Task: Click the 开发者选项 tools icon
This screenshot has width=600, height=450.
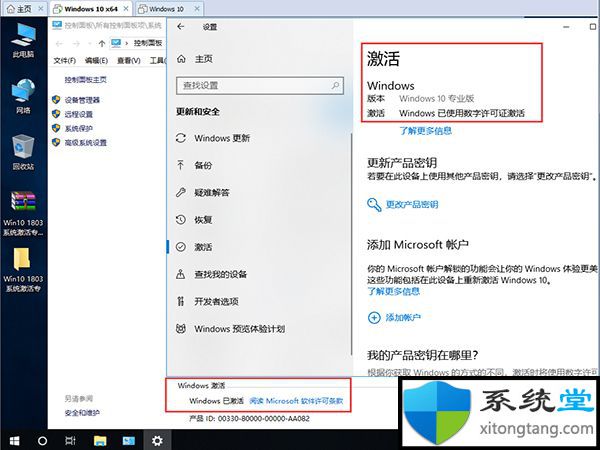Action: [x=181, y=301]
